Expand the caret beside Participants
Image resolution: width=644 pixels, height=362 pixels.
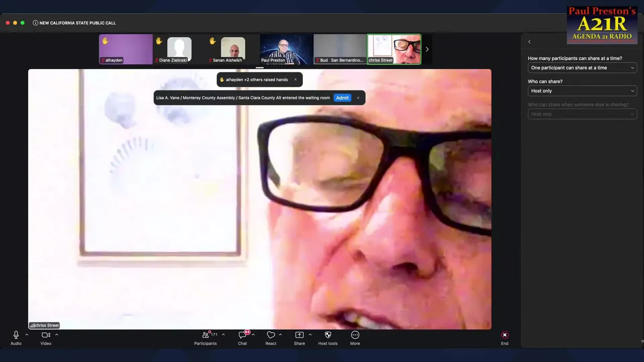pyautogui.click(x=223, y=335)
